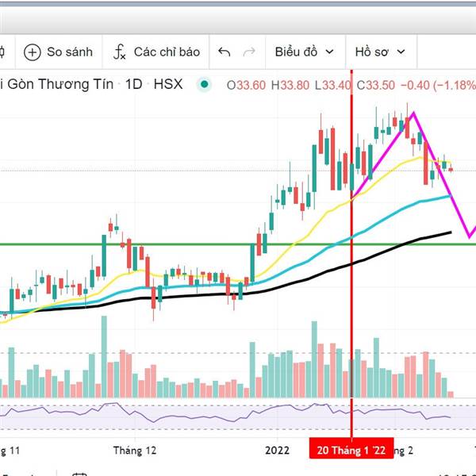Click the 2022 time axis label
The image size is (476, 476).
point(277,450)
